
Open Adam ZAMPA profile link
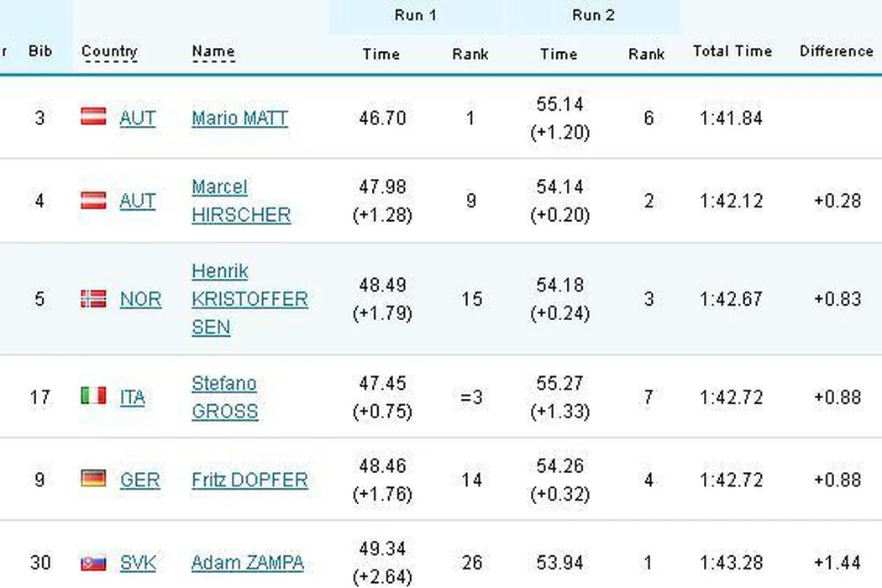point(247,563)
